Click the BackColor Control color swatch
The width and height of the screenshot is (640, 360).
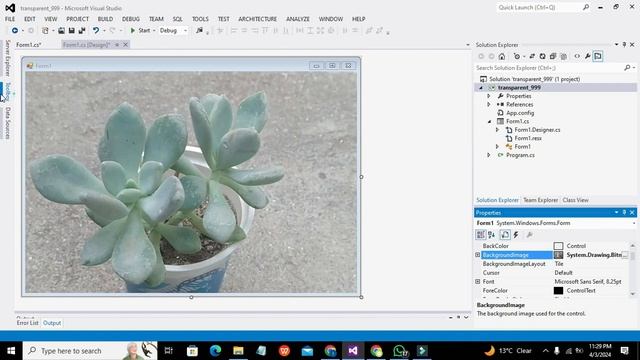(x=558, y=246)
